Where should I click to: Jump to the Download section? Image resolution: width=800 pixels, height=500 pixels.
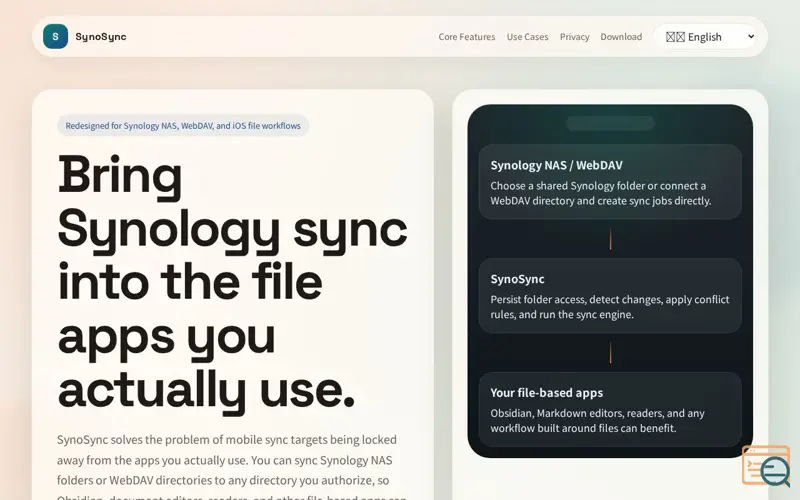(x=621, y=37)
